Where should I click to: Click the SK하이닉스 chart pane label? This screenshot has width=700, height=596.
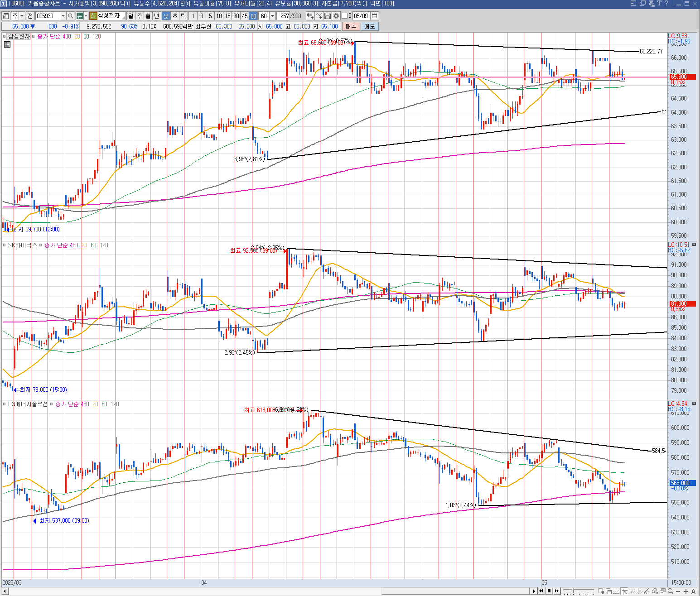click(x=23, y=245)
